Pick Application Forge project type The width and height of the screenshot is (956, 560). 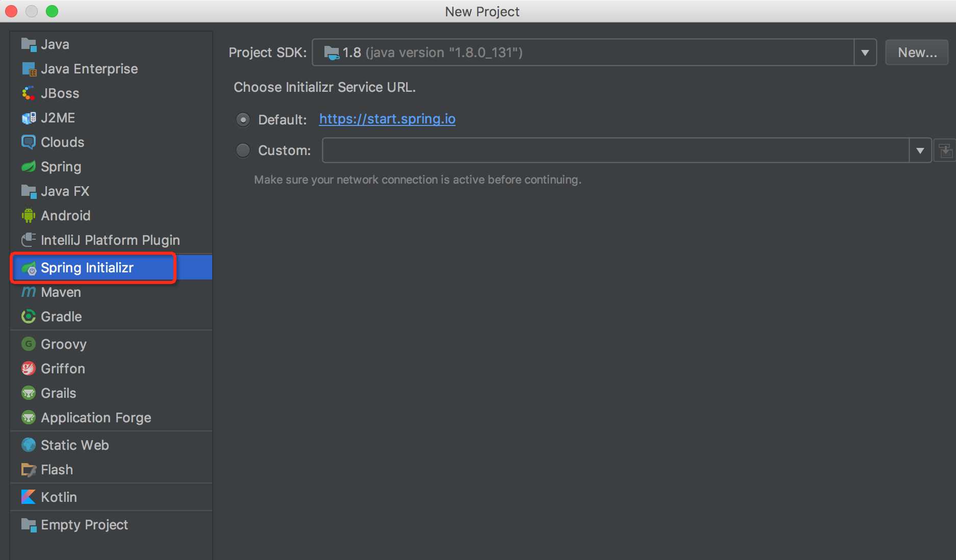(111, 418)
